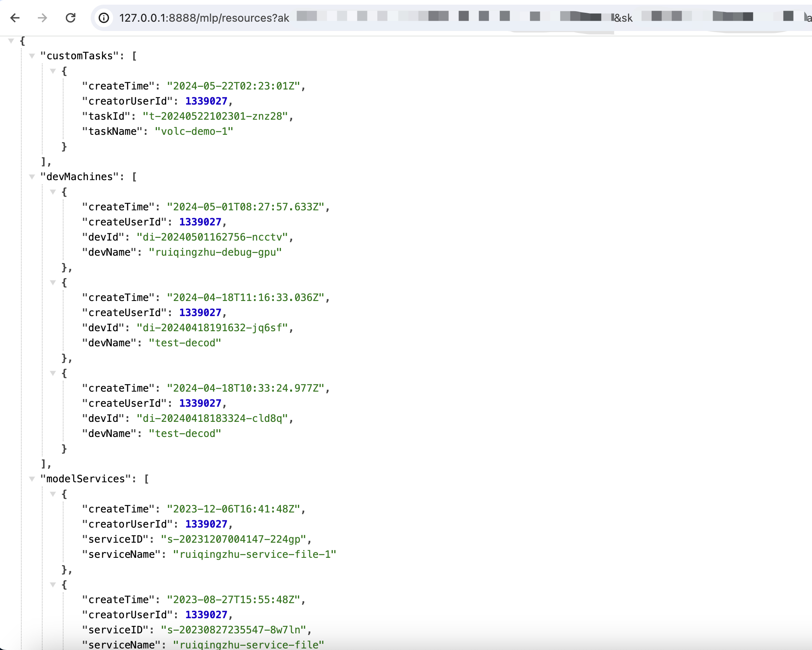Click taskId value "t-20240522102301-znz28"
The width and height of the screenshot is (812, 650).
215,117
